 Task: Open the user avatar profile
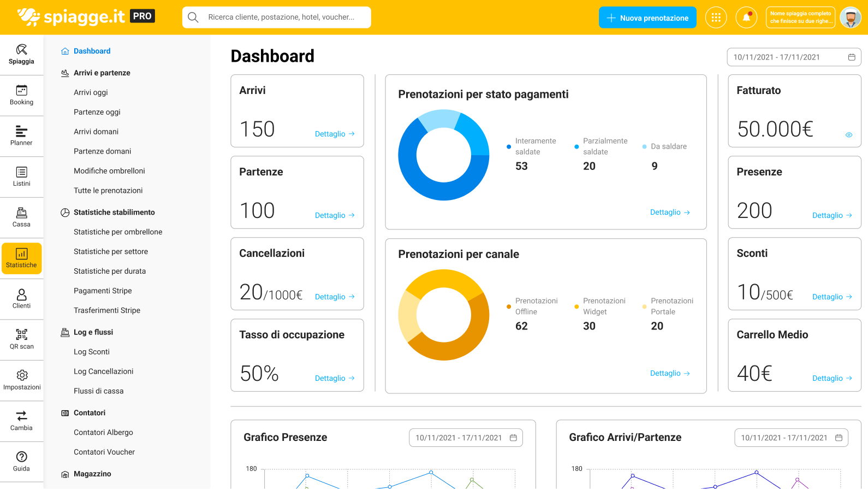tap(850, 17)
